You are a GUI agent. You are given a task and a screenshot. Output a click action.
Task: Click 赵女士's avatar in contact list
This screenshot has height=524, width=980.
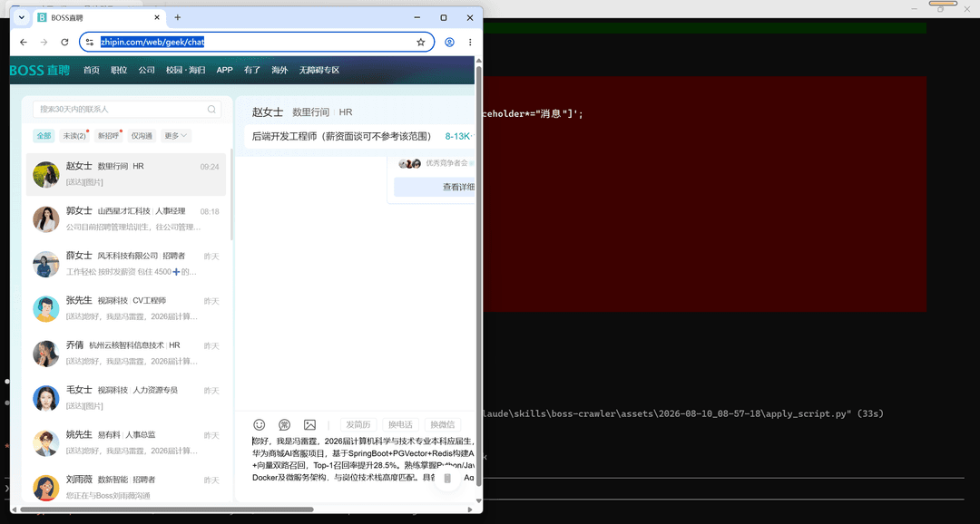[x=46, y=175]
